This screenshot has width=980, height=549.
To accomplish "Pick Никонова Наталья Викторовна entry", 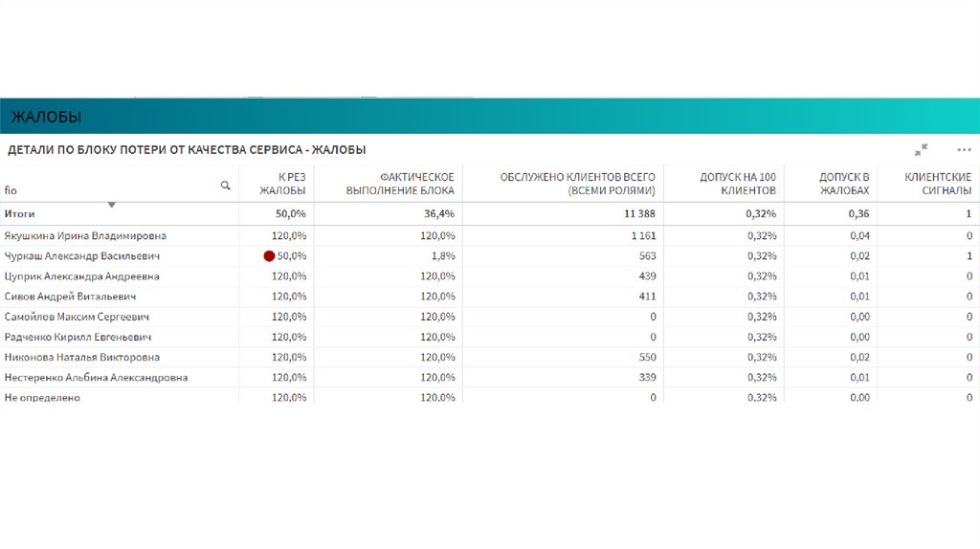I will coord(82,357).
